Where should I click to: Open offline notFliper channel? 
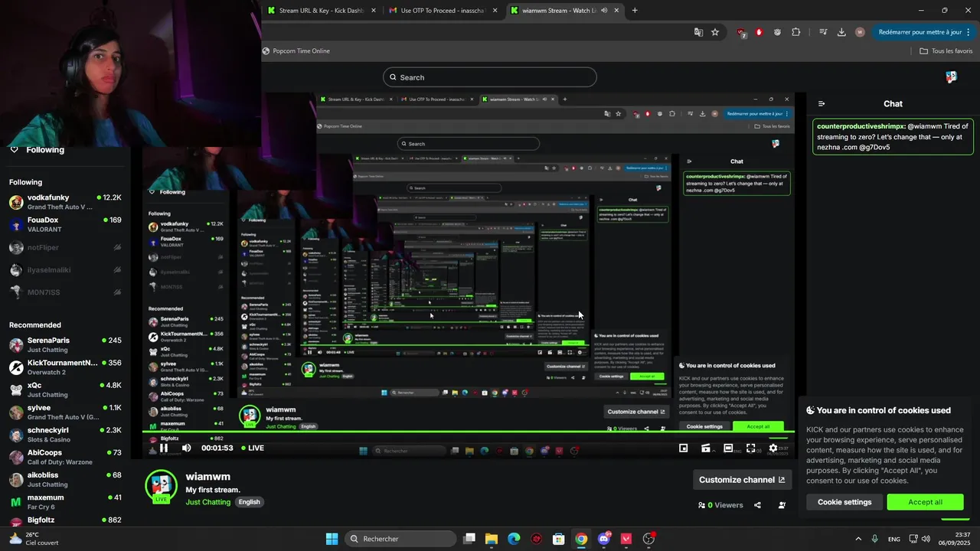coord(65,247)
